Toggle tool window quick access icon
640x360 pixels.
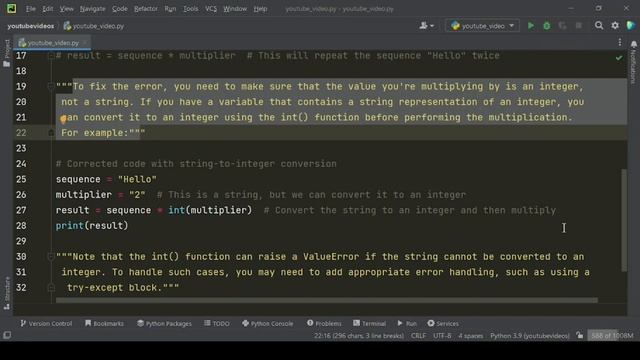point(7,336)
